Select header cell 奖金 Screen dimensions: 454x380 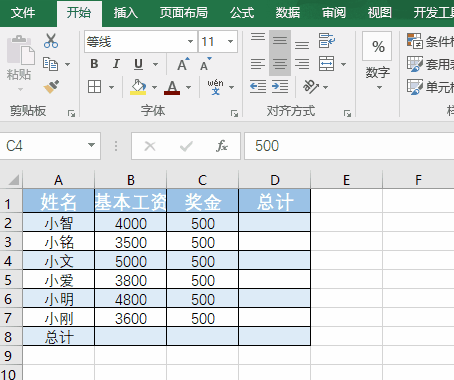coord(203,201)
